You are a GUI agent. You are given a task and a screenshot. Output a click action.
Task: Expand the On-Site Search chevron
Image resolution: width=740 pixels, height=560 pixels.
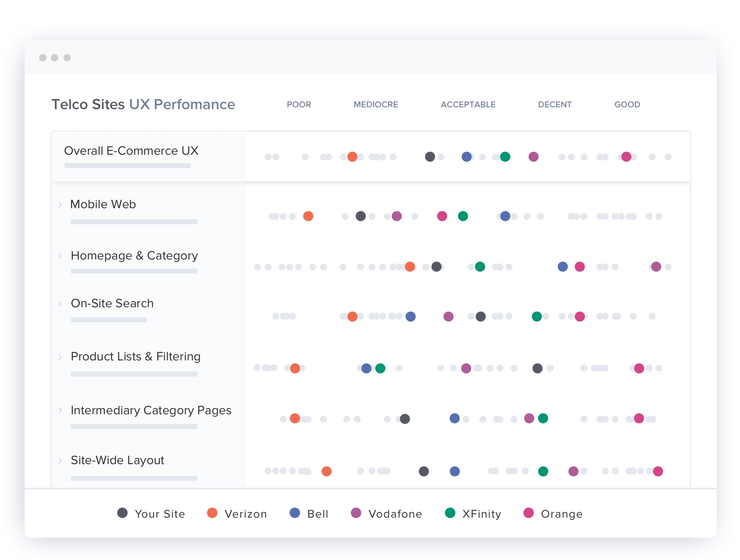click(x=60, y=304)
